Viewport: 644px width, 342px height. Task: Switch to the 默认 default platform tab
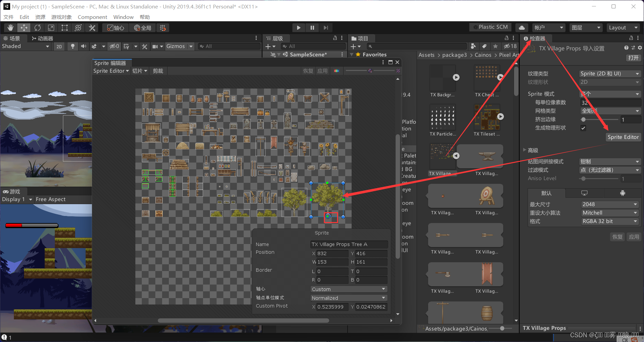pos(547,193)
